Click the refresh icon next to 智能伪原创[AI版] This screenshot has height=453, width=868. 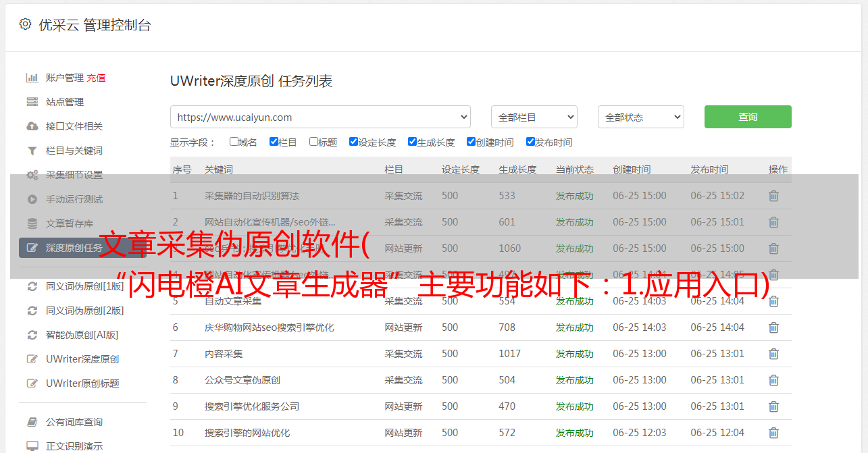[32, 335]
